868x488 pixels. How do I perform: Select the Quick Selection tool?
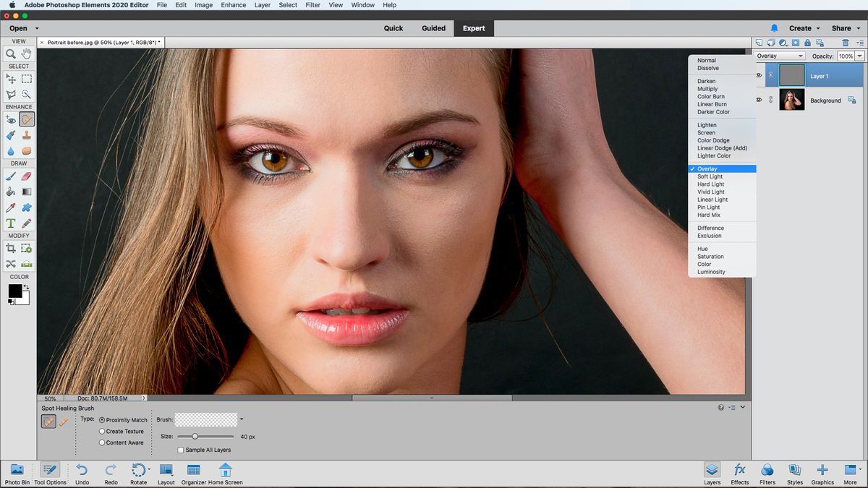pos(27,95)
